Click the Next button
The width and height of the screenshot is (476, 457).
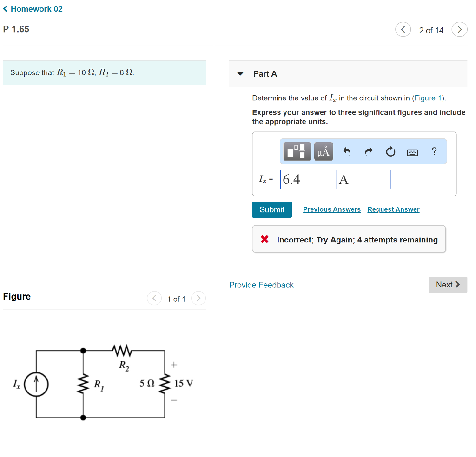click(448, 285)
